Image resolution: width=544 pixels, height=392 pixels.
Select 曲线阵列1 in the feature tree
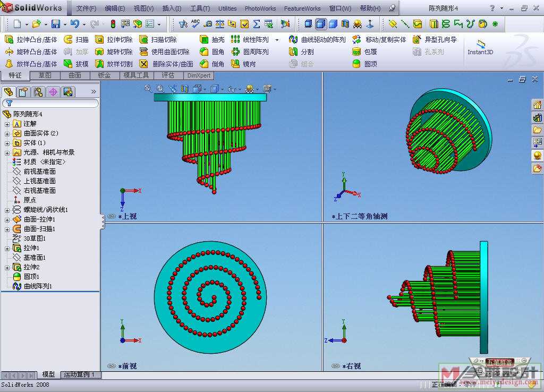click(32, 286)
